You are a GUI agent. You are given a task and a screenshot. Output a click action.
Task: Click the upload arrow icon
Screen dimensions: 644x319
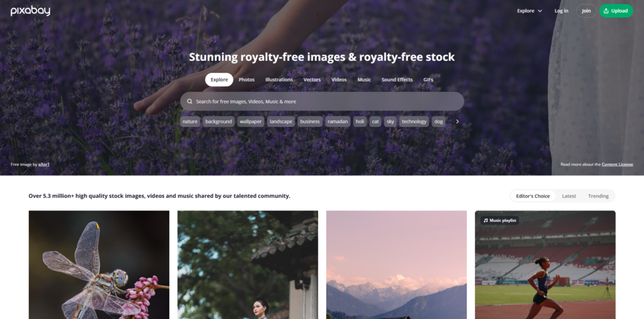pyautogui.click(x=606, y=11)
